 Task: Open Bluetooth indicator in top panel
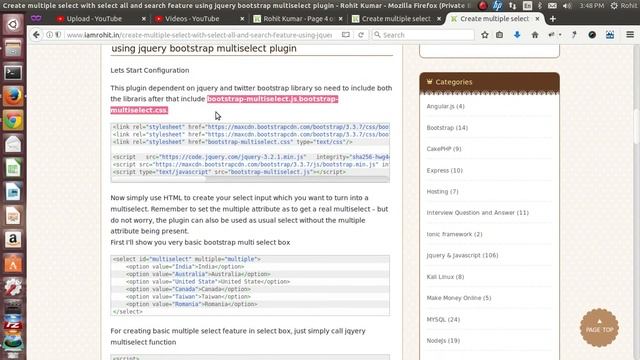click(x=540, y=6)
